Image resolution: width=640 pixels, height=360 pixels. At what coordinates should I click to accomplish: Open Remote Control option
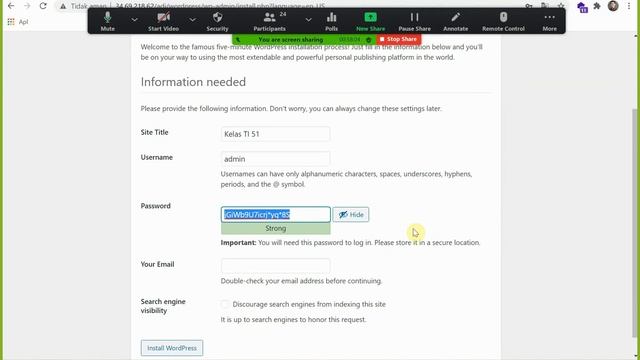click(x=503, y=21)
